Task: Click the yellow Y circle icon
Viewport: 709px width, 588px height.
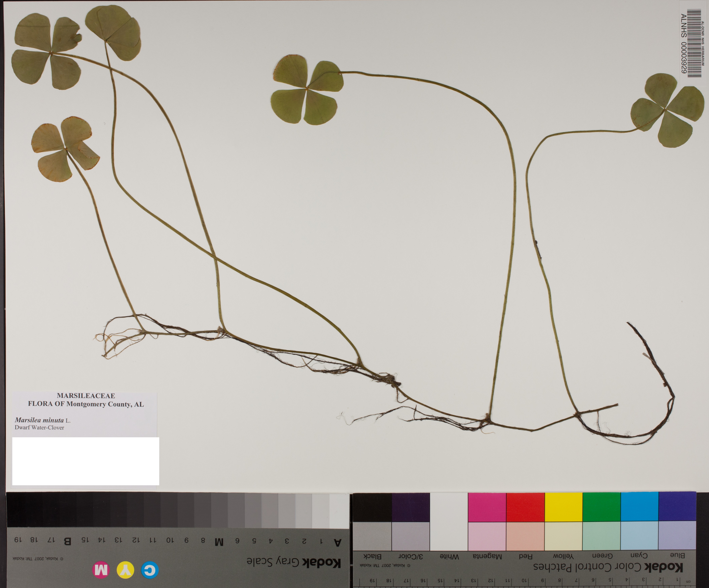Action: 125,570
